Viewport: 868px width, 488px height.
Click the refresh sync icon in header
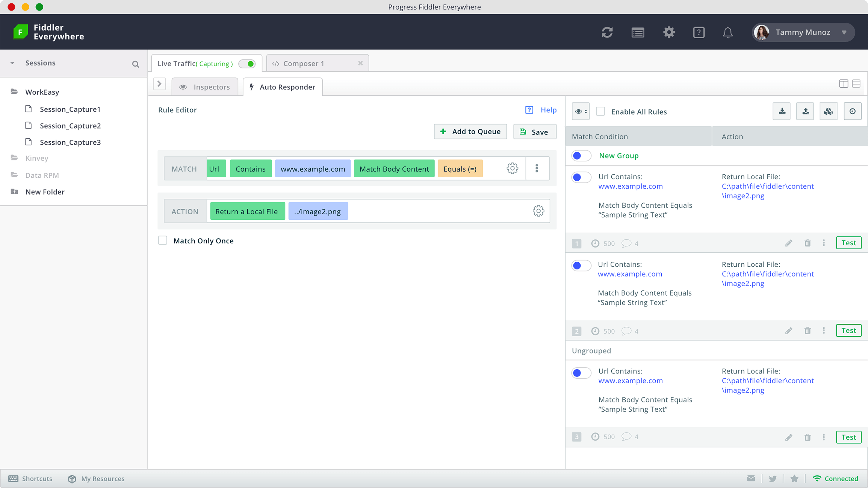click(x=607, y=32)
